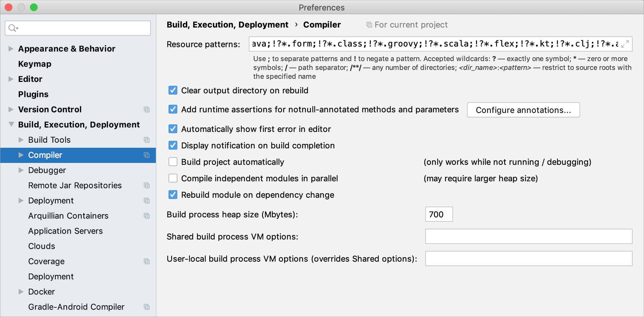This screenshot has height=317, width=644.
Task: Expand the Resource patterns field with arrows icon
Action: [x=625, y=44]
